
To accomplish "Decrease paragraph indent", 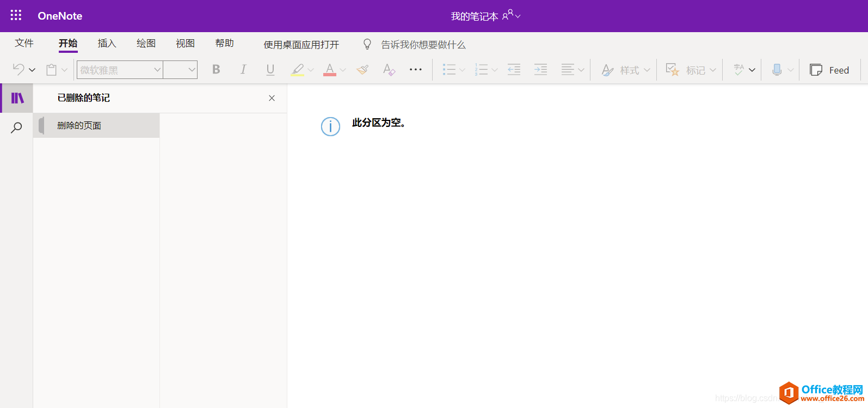I will point(514,70).
